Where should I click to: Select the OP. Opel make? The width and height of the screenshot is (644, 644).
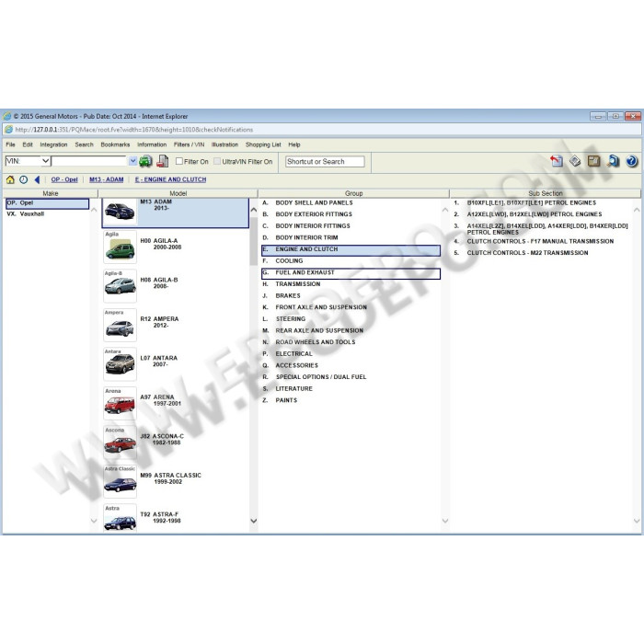47,203
